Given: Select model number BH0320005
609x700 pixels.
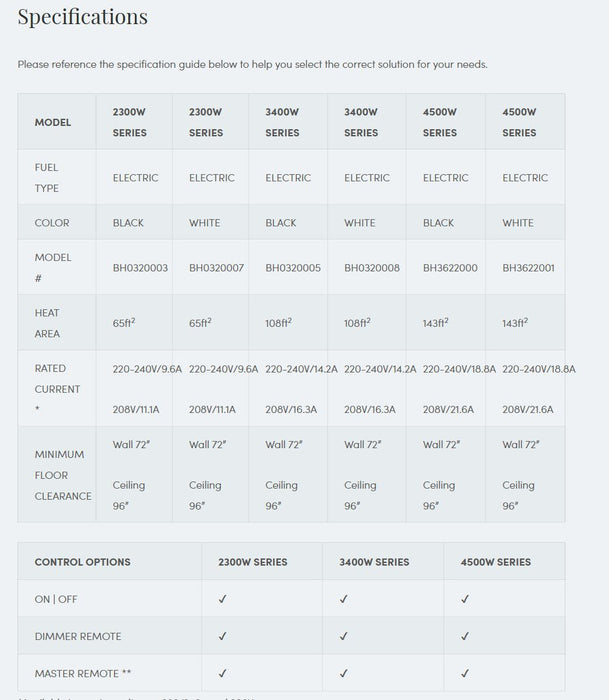Looking at the screenshot, I should click(293, 268).
